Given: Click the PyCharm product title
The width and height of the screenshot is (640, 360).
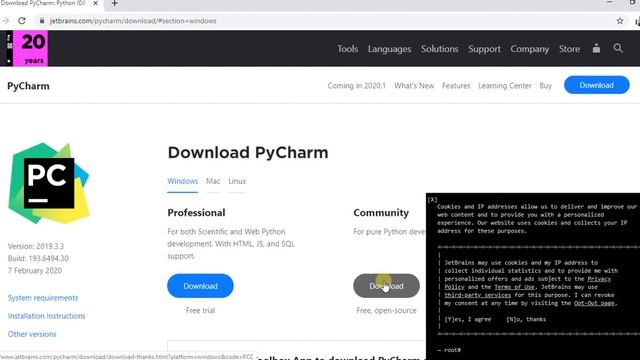Looking at the screenshot, I should [28, 86].
